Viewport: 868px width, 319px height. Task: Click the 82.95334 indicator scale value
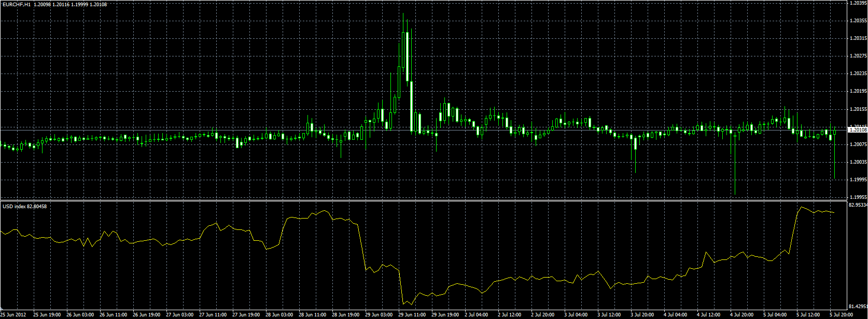(x=858, y=205)
